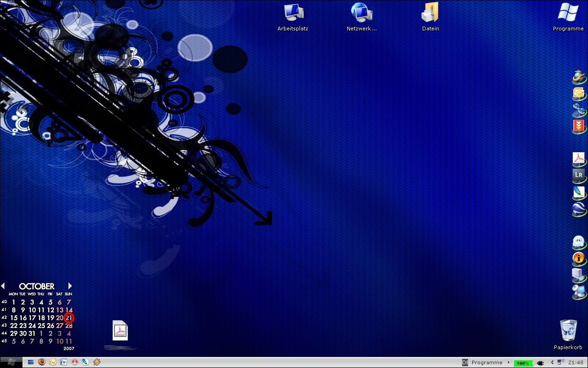Open Word from the quick launch bar
The height and width of the screenshot is (368, 588).
click(x=63, y=362)
